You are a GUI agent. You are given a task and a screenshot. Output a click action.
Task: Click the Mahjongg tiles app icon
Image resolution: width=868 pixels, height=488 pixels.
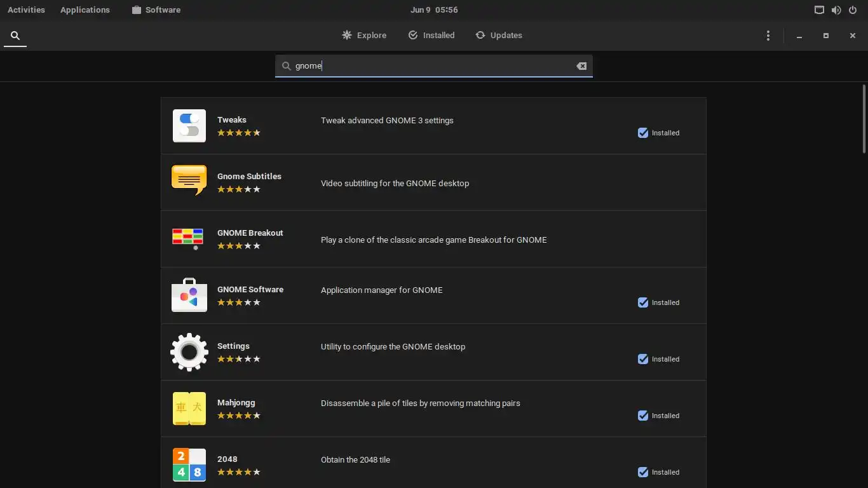coord(189,409)
